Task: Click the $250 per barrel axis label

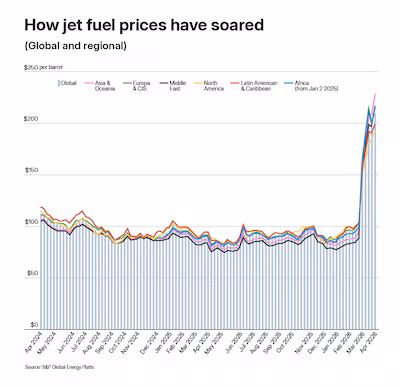Action: [43, 67]
